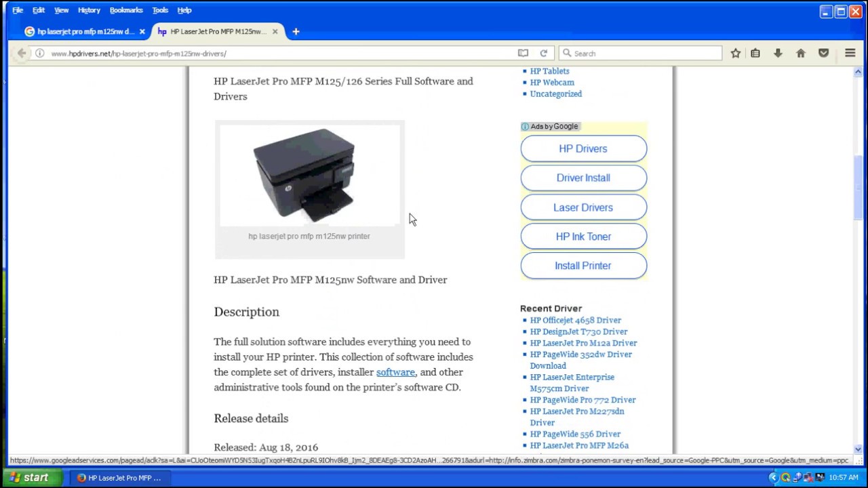
Task: Click the Laser Drivers ad button
Action: click(x=583, y=207)
